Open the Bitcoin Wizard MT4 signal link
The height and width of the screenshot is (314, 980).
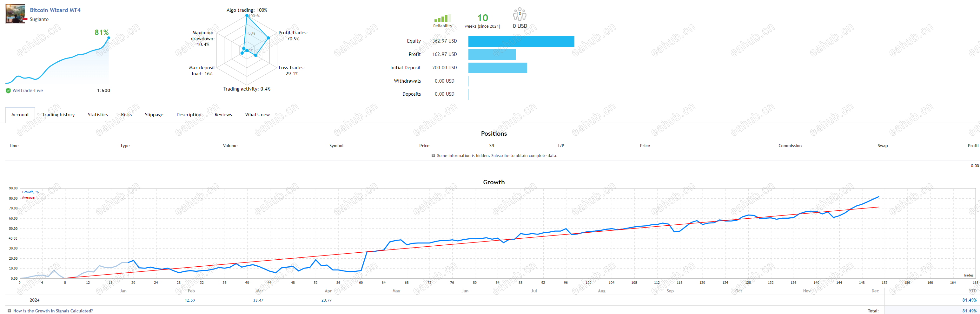click(55, 10)
